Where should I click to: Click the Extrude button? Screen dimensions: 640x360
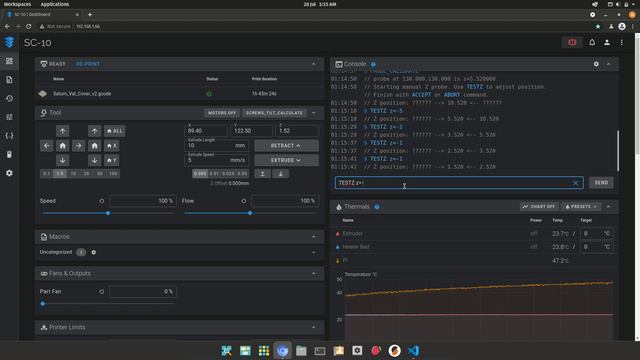click(x=286, y=160)
